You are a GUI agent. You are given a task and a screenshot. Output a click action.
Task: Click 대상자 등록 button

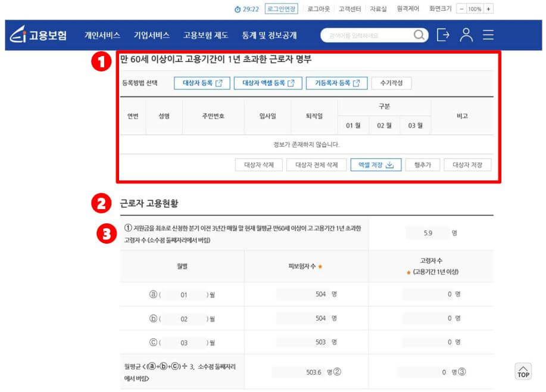(x=202, y=83)
